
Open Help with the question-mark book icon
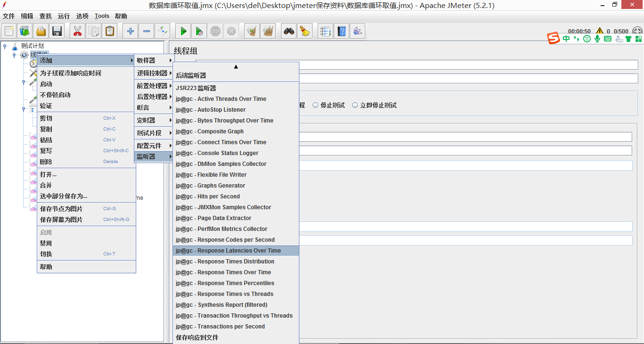(x=342, y=32)
